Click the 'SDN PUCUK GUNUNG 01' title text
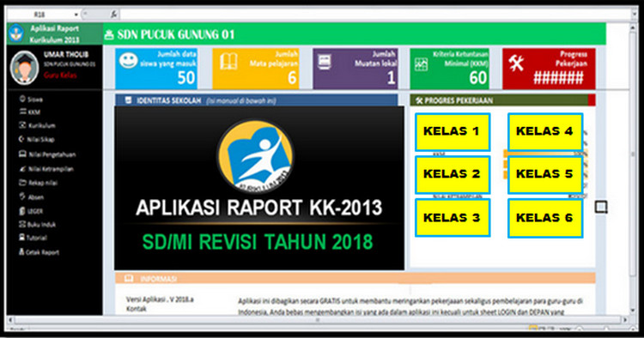The image size is (644, 338). tap(176, 34)
